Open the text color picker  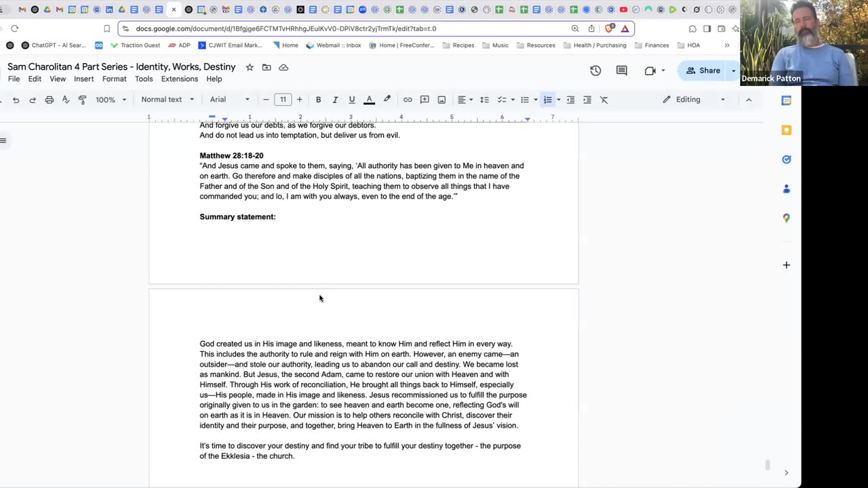pyautogui.click(x=370, y=100)
